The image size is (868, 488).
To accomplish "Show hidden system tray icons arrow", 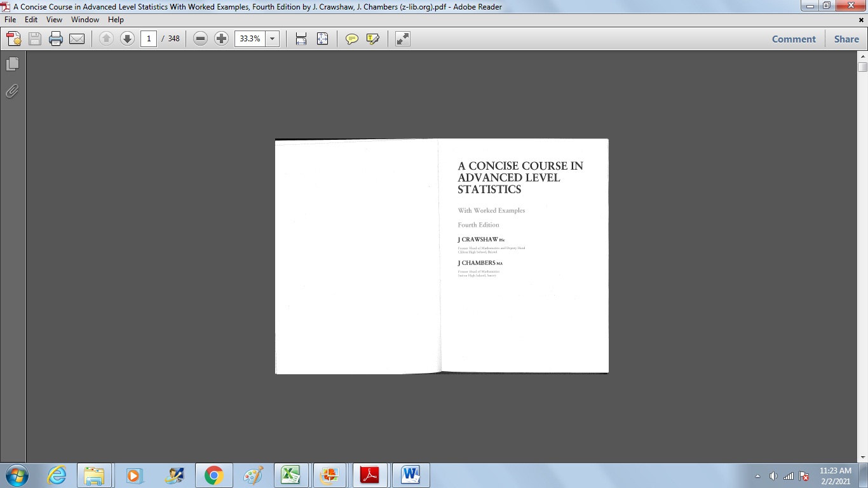I will tap(757, 476).
